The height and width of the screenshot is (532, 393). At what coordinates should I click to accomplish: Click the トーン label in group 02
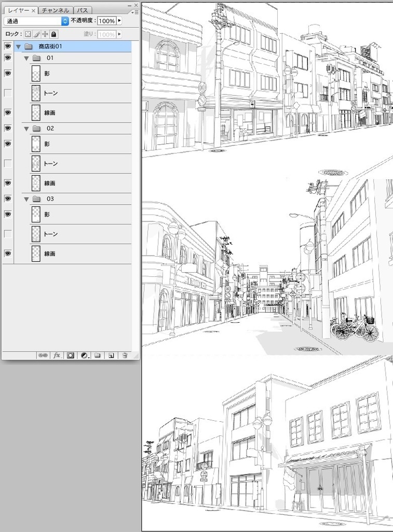coord(50,164)
